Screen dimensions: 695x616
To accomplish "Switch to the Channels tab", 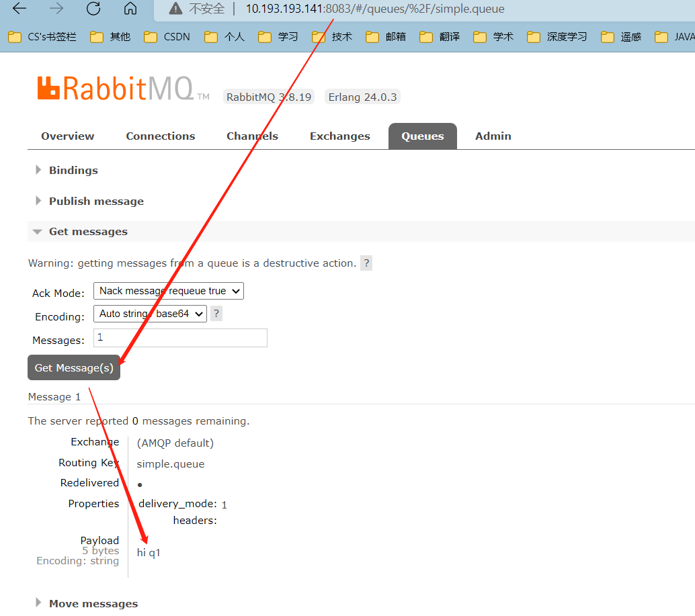I will pyautogui.click(x=252, y=136).
